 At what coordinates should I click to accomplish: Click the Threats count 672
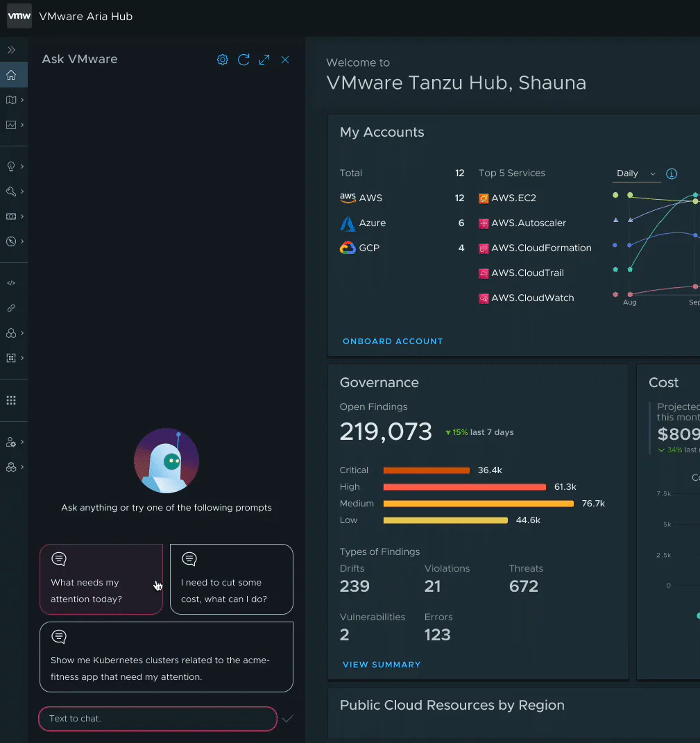pos(524,587)
